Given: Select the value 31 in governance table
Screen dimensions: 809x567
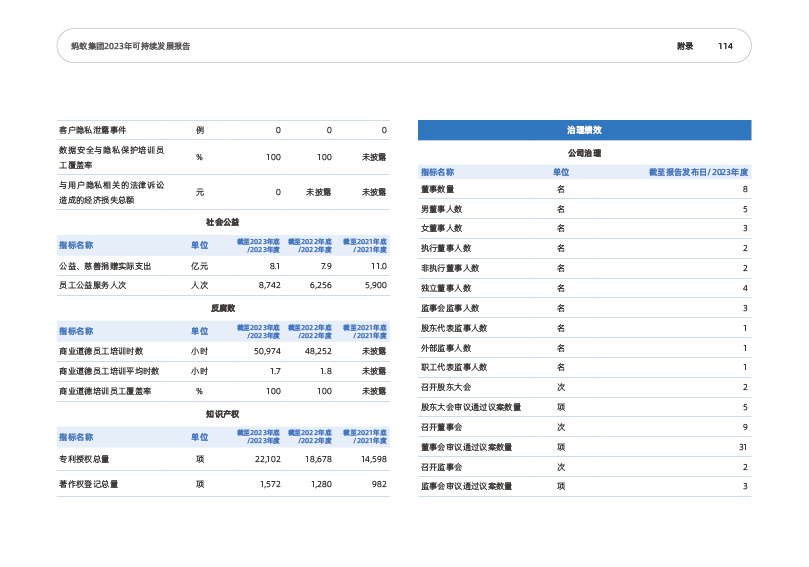Looking at the screenshot, I should point(742,447).
